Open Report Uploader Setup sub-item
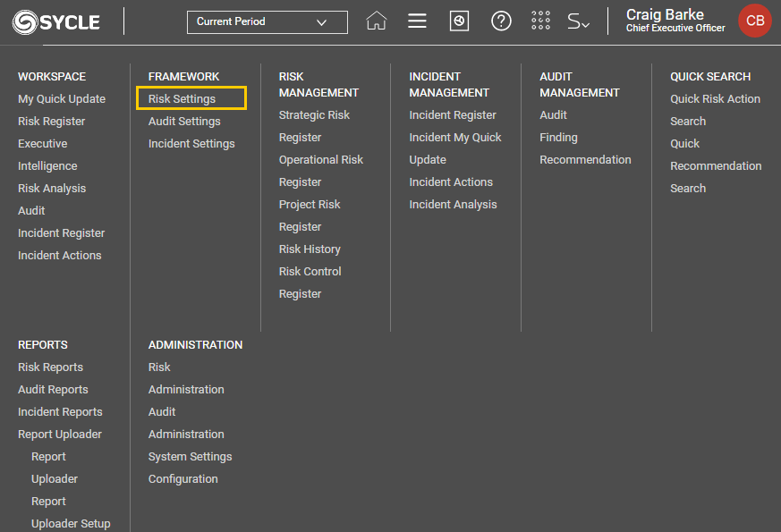The image size is (781, 532). click(71, 512)
